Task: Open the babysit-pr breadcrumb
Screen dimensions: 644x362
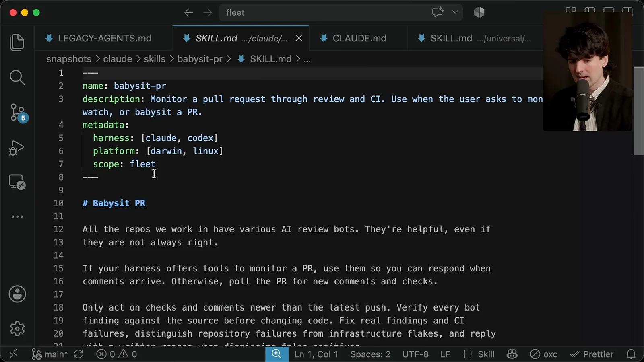Action: point(200,59)
